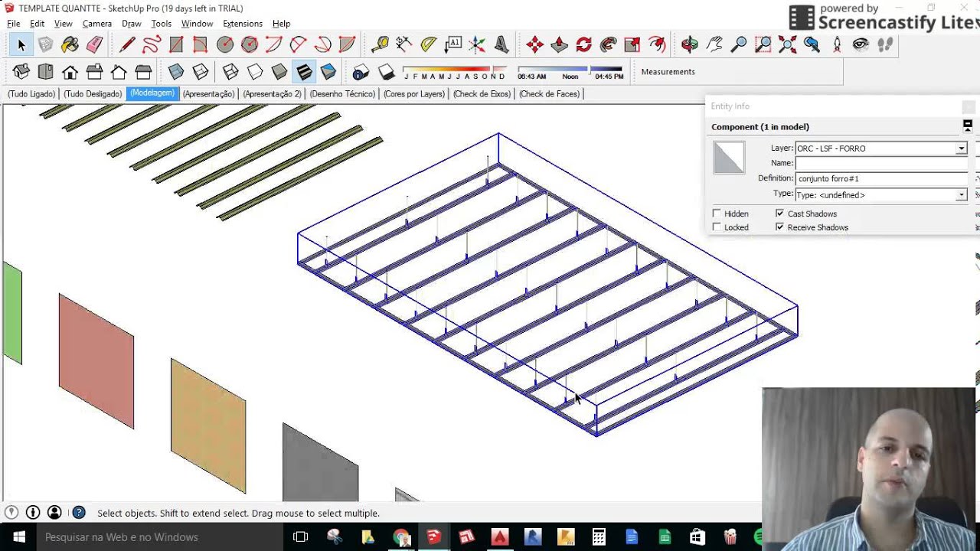
Task: Choose the Make Component tool
Action: tap(46, 45)
